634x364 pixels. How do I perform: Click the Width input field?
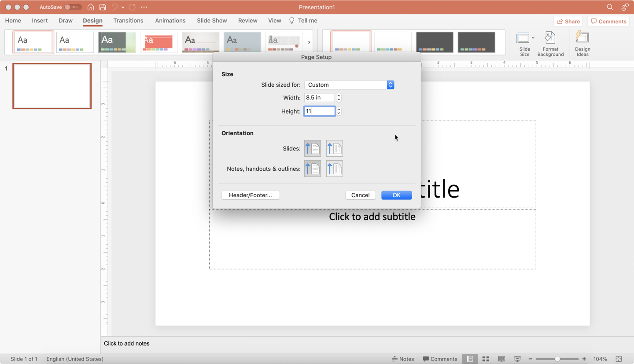tap(319, 98)
